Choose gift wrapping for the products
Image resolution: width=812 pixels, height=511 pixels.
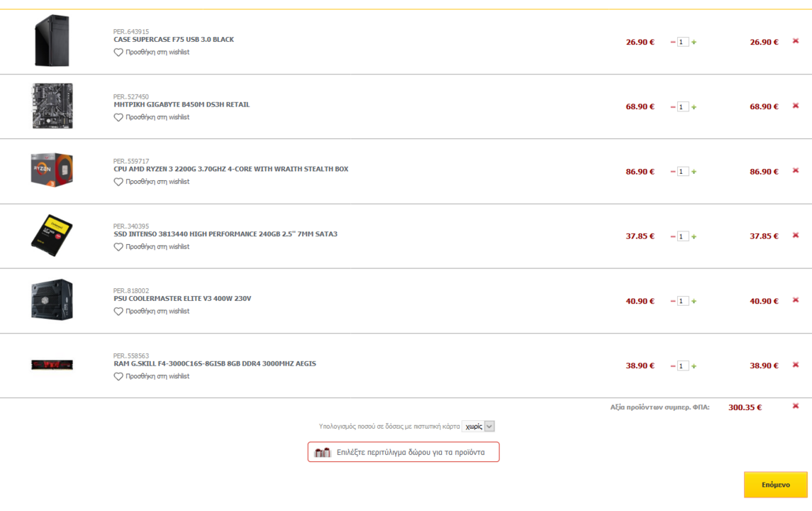click(404, 452)
